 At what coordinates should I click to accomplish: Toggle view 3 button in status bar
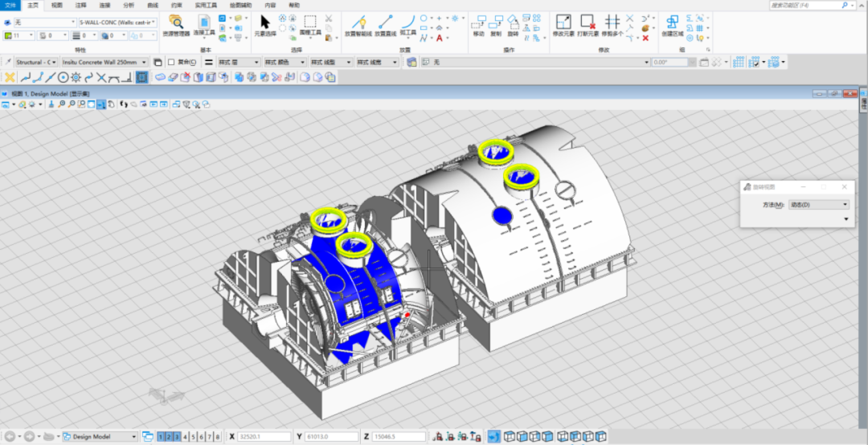177,437
